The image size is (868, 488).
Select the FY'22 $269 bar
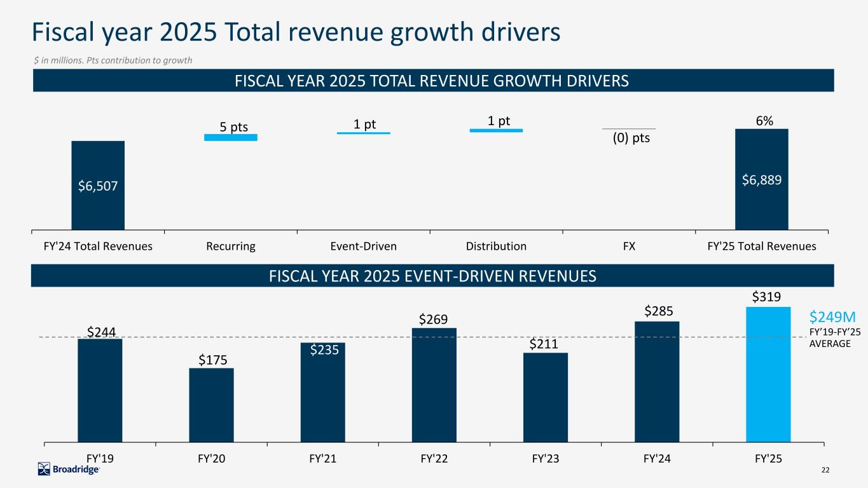tap(434, 384)
